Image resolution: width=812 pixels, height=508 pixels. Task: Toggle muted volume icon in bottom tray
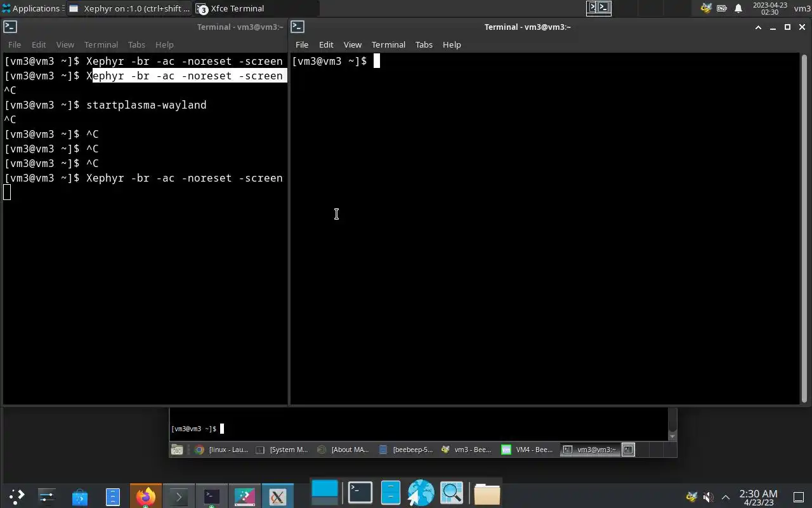[x=709, y=497]
